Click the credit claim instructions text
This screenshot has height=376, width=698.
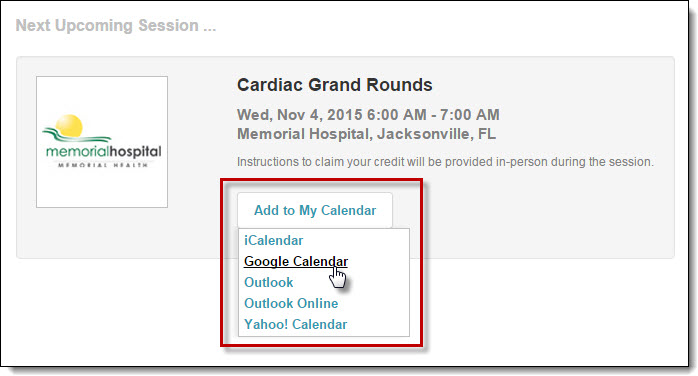tap(445, 162)
